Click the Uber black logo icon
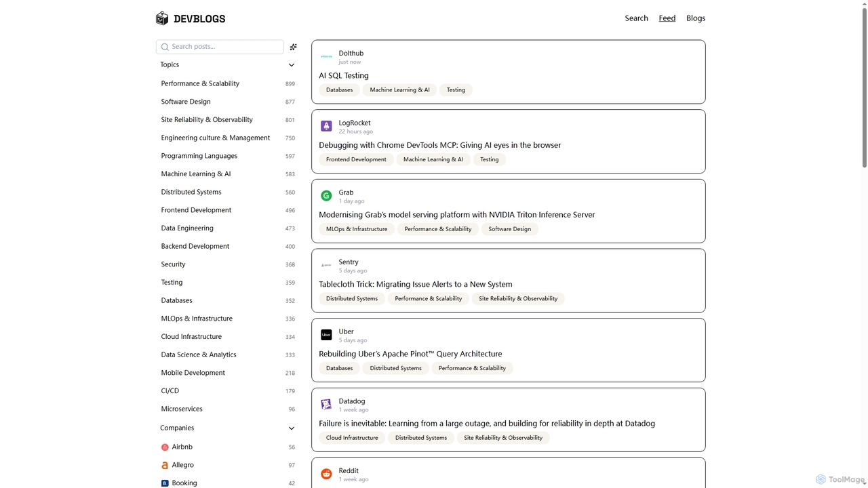 point(326,335)
